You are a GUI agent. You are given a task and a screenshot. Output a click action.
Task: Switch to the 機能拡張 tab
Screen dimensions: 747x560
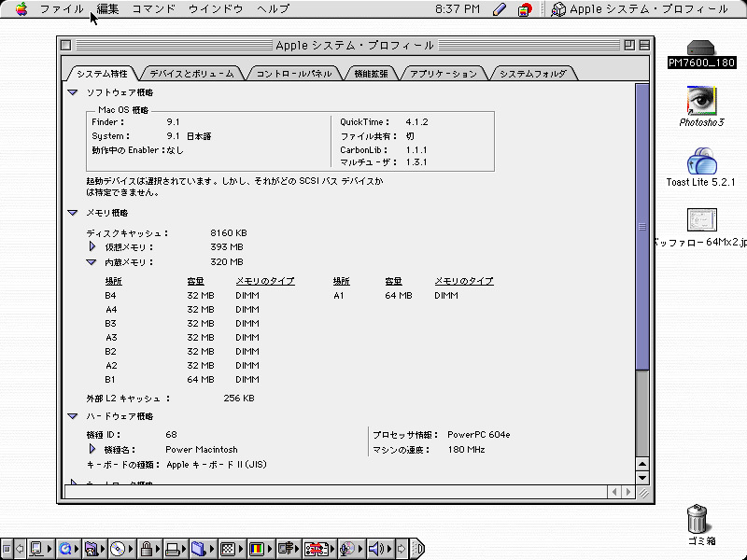pos(371,74)
